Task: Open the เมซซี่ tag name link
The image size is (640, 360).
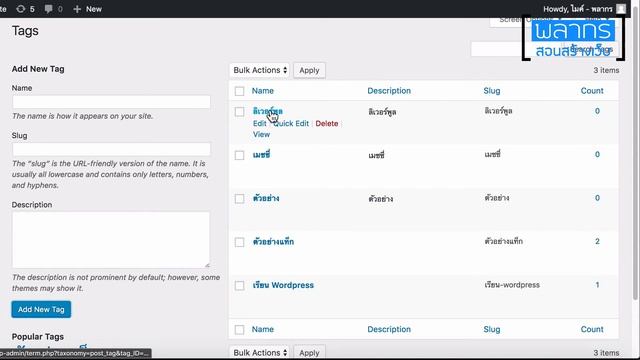Action: click(x=261, y=155)
